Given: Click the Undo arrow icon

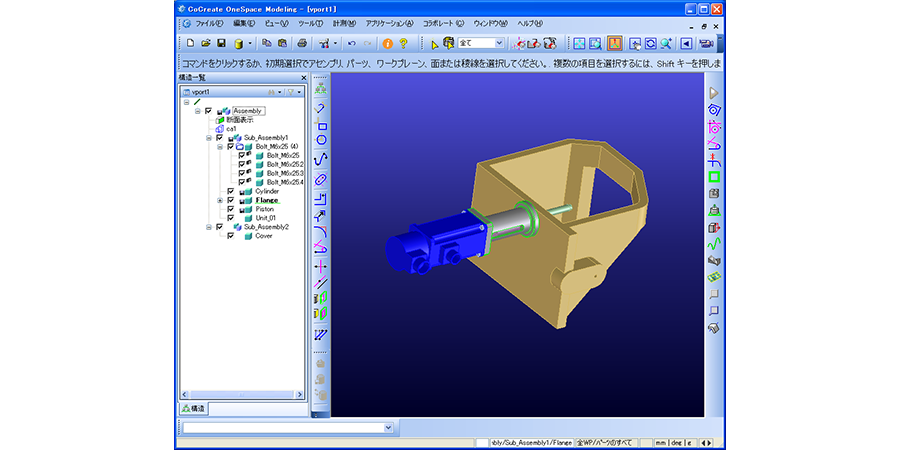Looking at the screenshot, I should [x=351, y=44].
